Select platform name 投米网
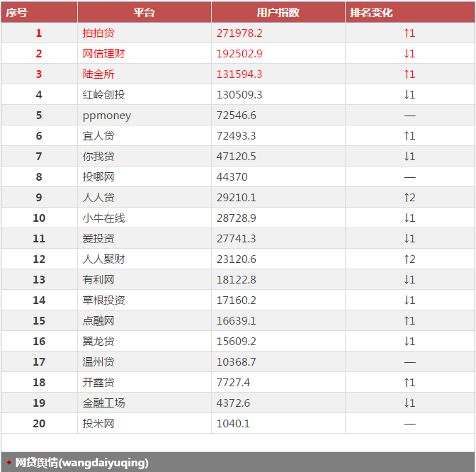This screenshot has width=476, height=472. tap(98, 423)
